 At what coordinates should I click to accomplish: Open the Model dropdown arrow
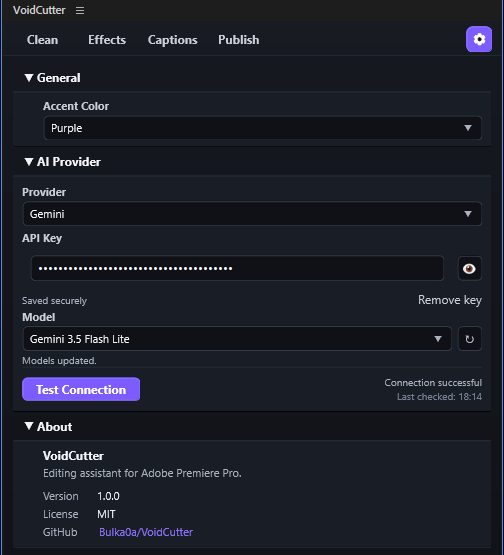coord(438,339)
